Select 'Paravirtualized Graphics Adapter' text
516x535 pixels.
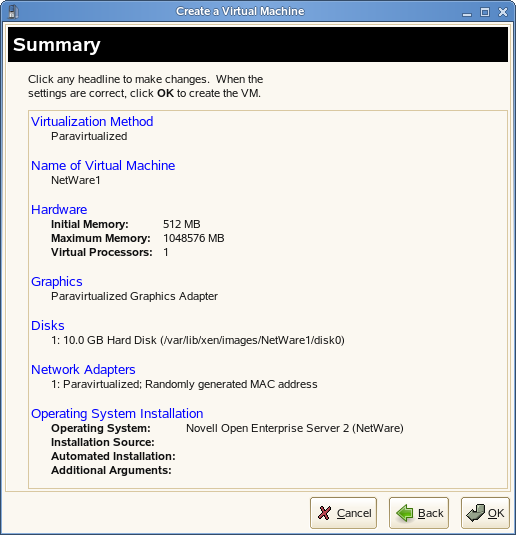(x=134, y=296)
